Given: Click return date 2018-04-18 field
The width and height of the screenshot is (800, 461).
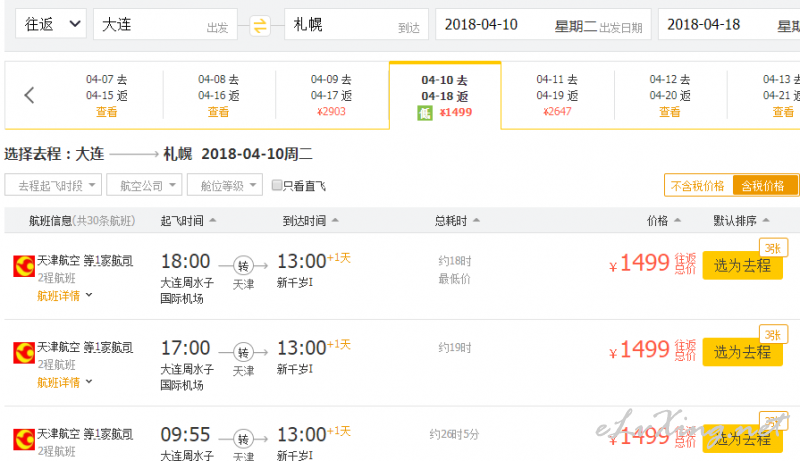Looking at the screenshot, I should (x=729, y=24).
